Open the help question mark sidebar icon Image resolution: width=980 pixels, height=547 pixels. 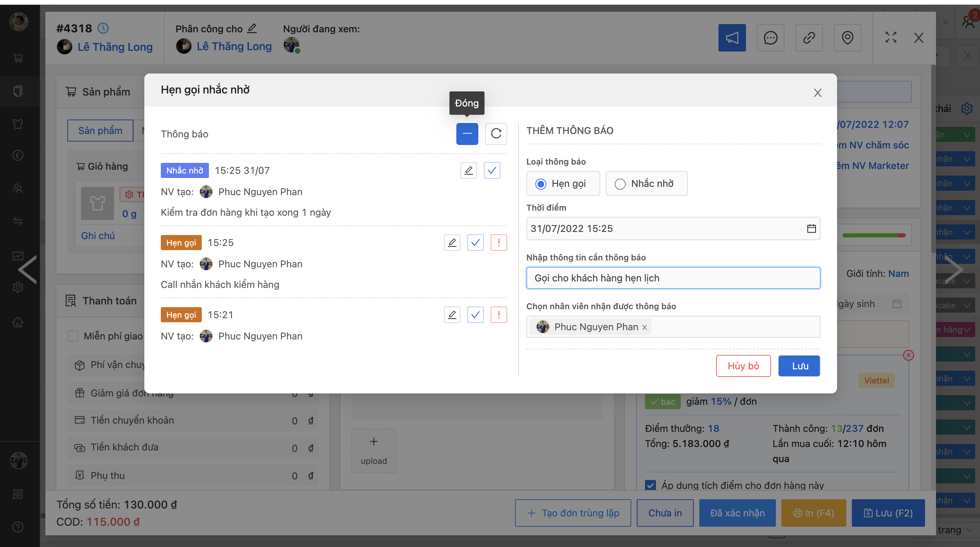pos(18,527)
